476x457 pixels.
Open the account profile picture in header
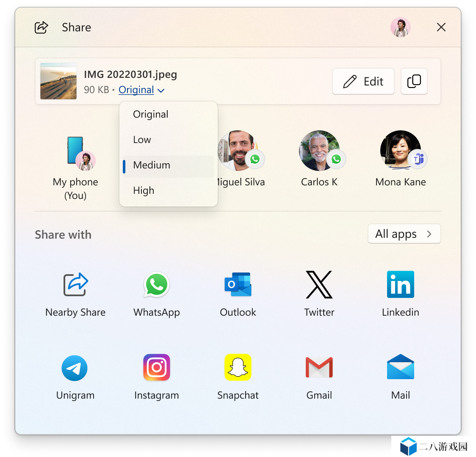(x=401, y=27)
